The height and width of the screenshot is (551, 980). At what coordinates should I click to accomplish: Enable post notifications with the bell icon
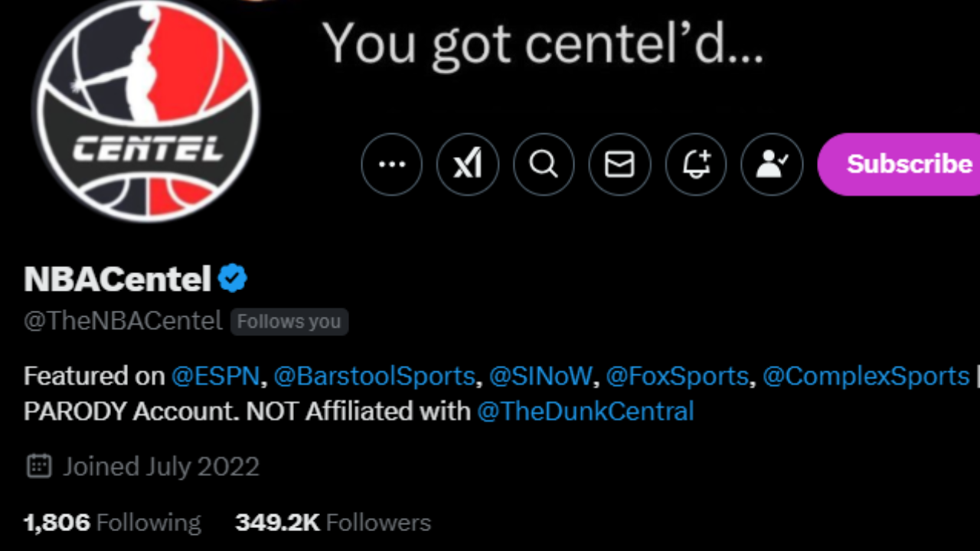point(695,164)
